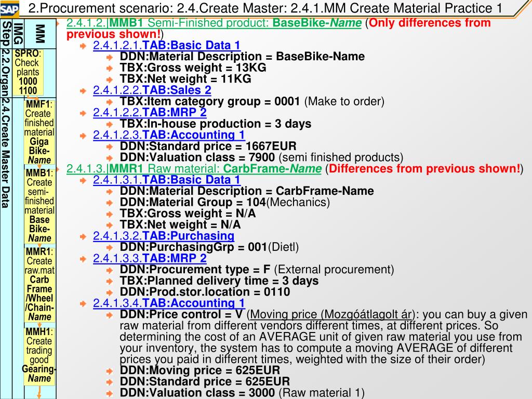
Task: Select the SPRO Check plants 1000 1100 box
Action: (28, 72)
